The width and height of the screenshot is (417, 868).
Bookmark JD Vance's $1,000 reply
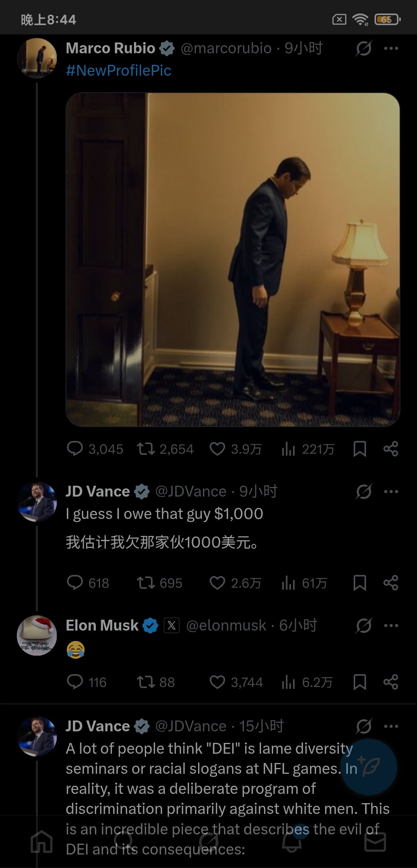[x=360, y=583]
